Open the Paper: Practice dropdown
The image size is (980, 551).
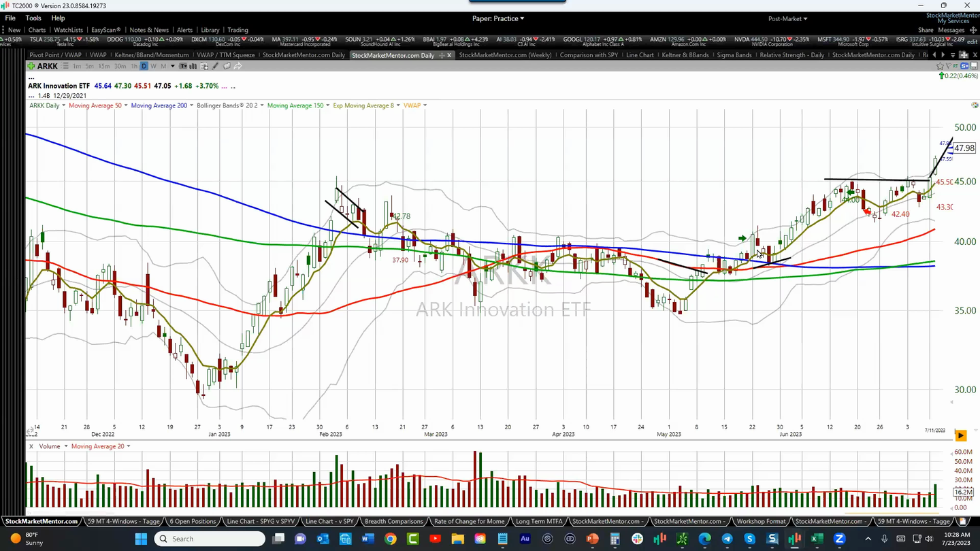tap(498, 18)
